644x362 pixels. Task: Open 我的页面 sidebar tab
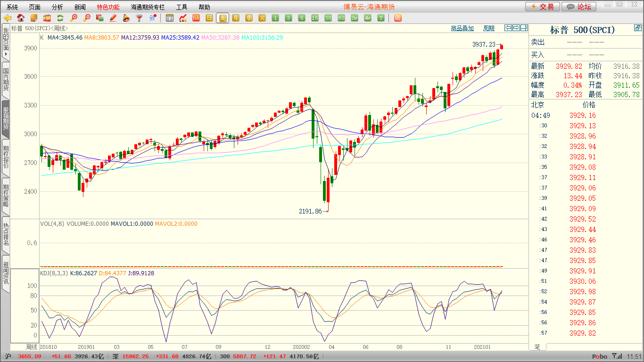point(6,42)
